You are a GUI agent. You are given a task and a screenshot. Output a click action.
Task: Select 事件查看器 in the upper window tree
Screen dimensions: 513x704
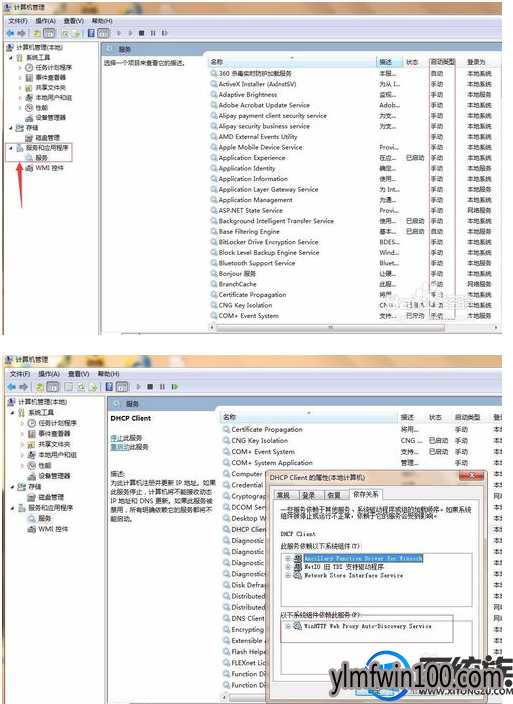click(x=51, y=77)
